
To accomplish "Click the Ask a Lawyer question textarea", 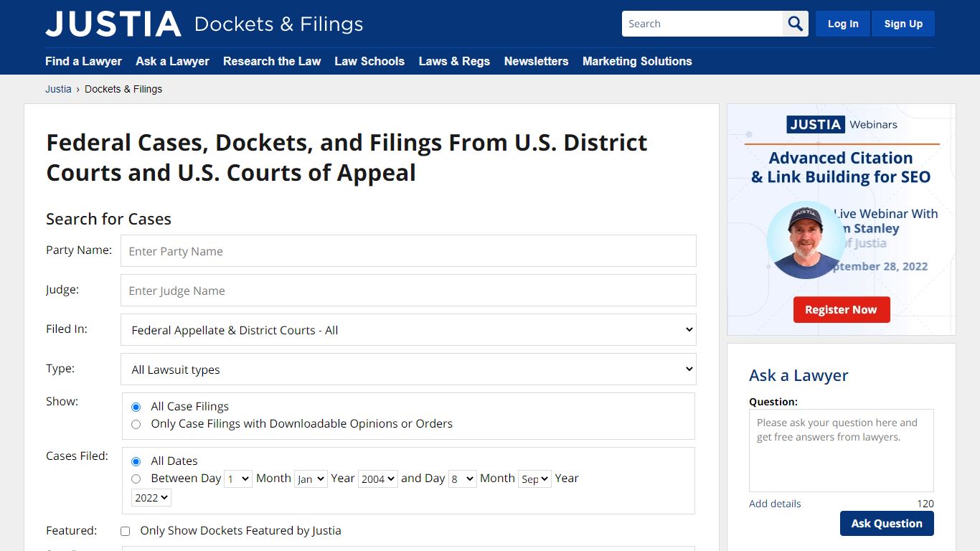I will click(x=842, y=451).
